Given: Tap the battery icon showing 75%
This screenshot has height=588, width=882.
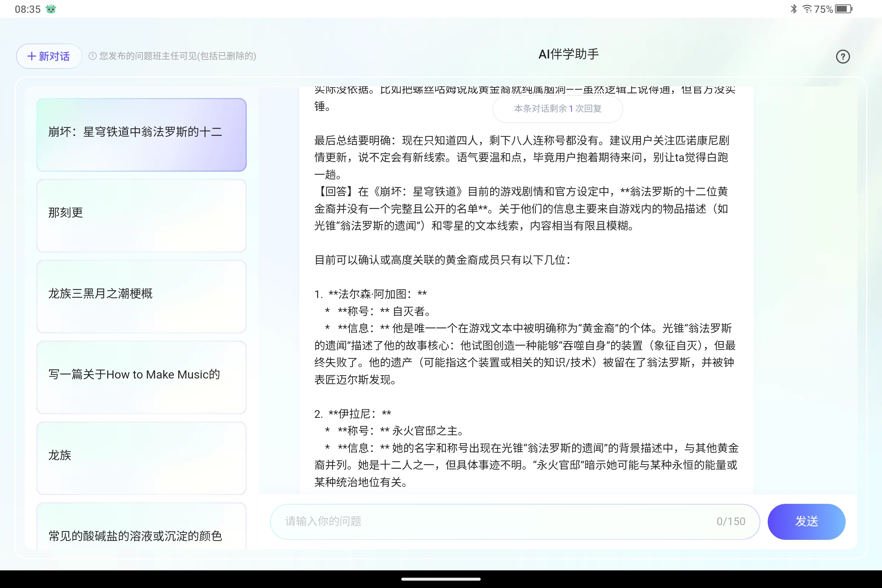Looking at the screenshot, I should point(843,8).
